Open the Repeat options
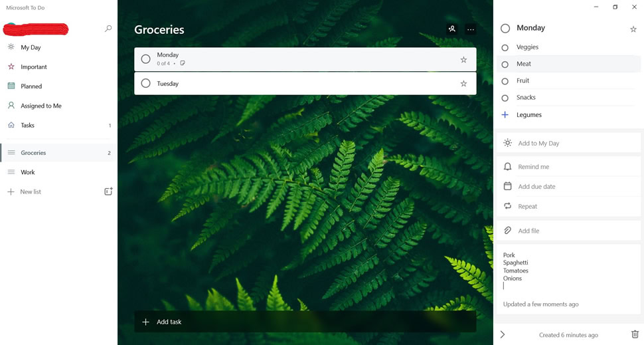The width and height of the screenshot is (644, 345). tap(569, 206)
